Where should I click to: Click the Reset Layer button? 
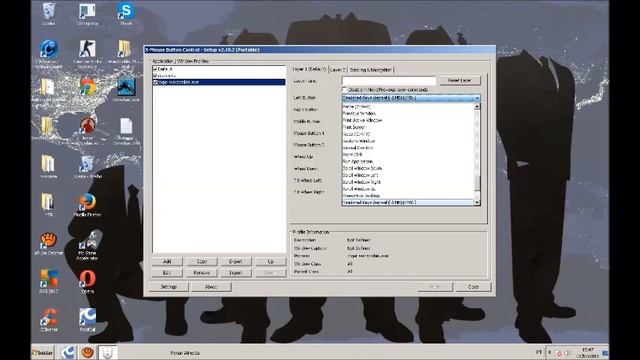459,80
